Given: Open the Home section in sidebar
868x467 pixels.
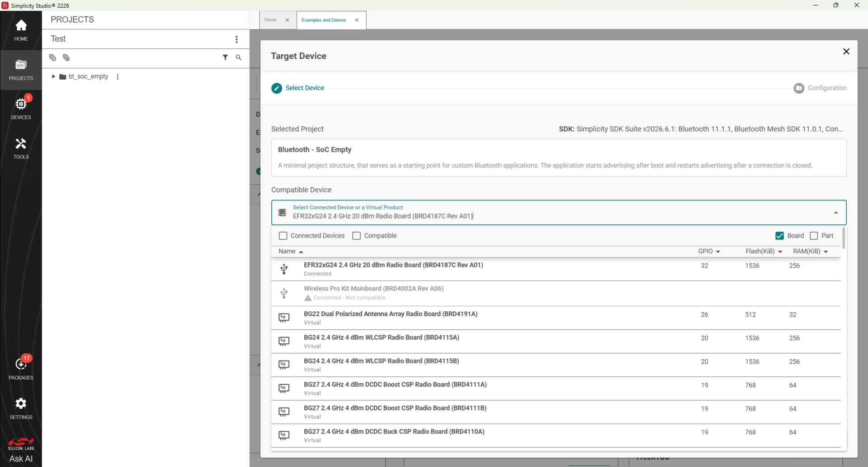Looking at the screenshot, I should point(21,30).
